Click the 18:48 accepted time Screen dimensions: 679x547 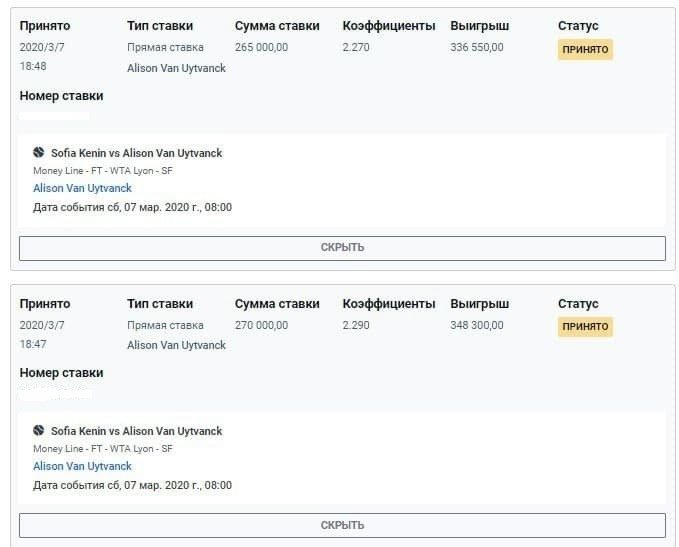coord(33,66)
